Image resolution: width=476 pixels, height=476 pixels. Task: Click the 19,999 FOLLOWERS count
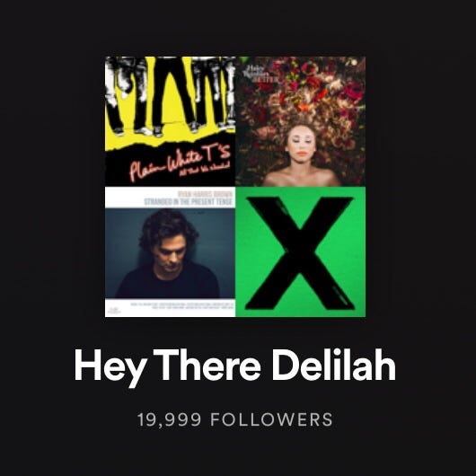(235, 419)
